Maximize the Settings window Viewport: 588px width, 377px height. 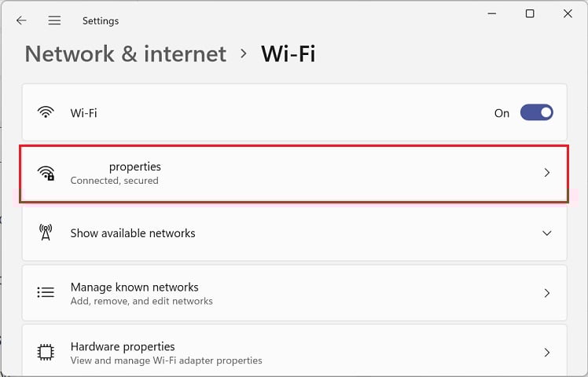coord(530,14)
